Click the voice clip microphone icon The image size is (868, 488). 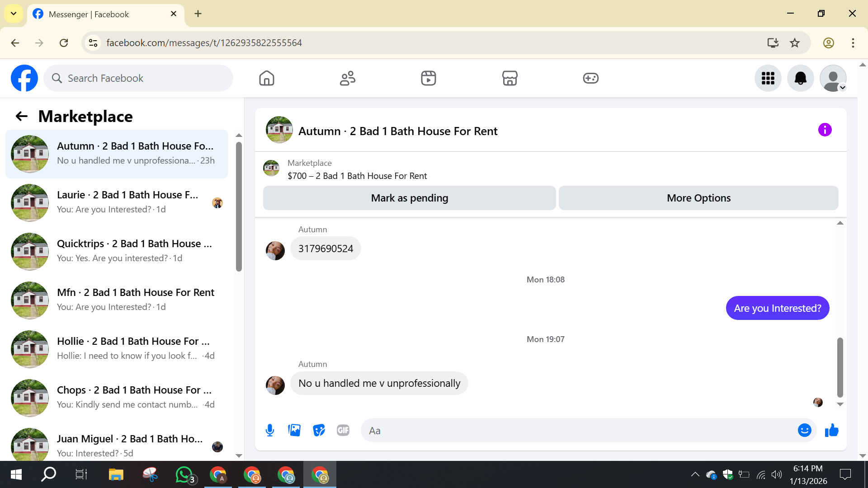[270, 430]
